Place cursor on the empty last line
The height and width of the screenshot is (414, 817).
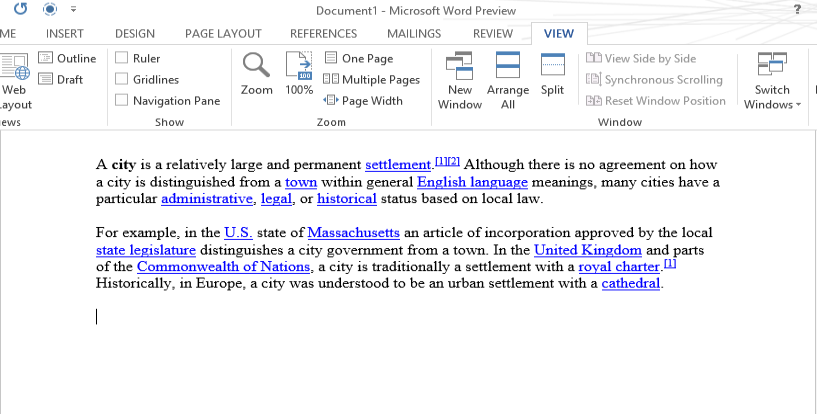pos(96,317)
